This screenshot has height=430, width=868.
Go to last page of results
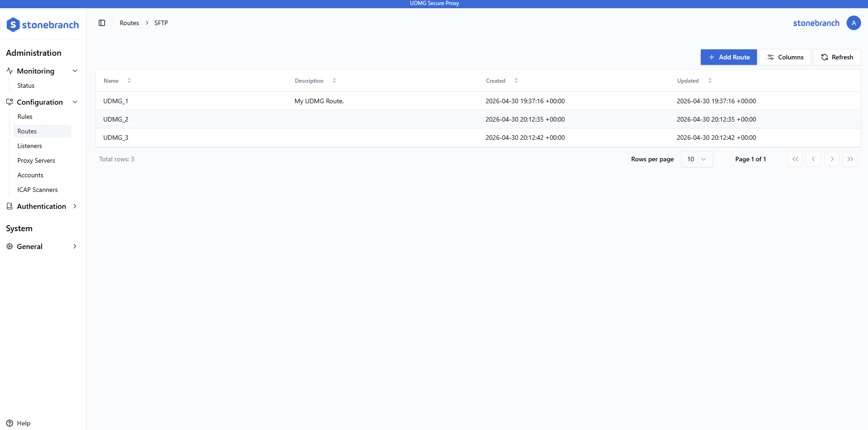[x=850, y=159]
